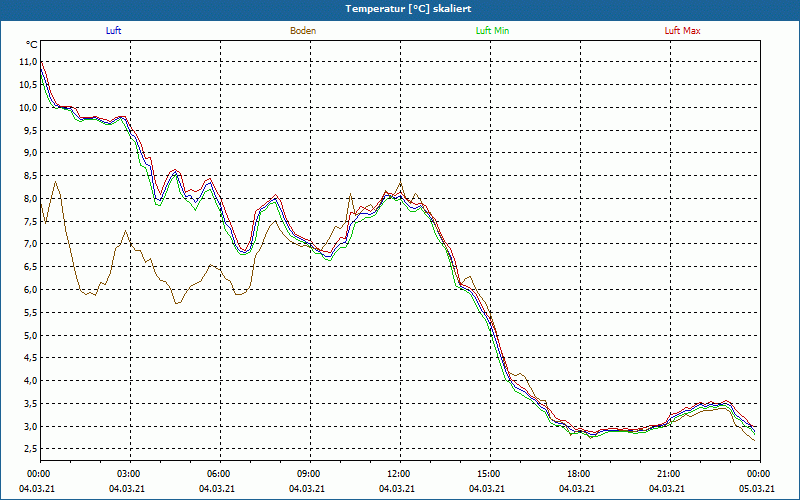
Task: Click the 8,5 y-axis value
Action: pyautogui.click(x=31, y=176)
